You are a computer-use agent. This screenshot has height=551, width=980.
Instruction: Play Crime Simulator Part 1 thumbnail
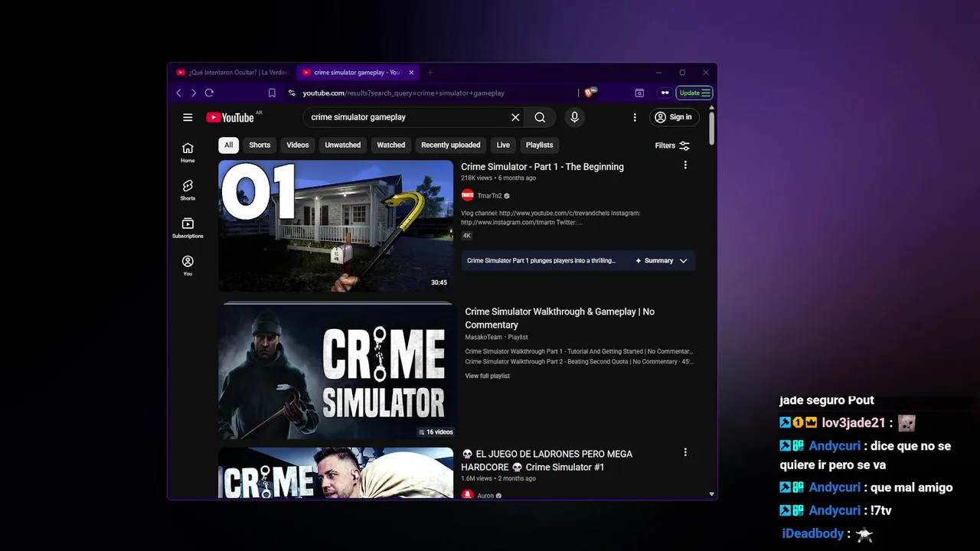tap(336, 226)
